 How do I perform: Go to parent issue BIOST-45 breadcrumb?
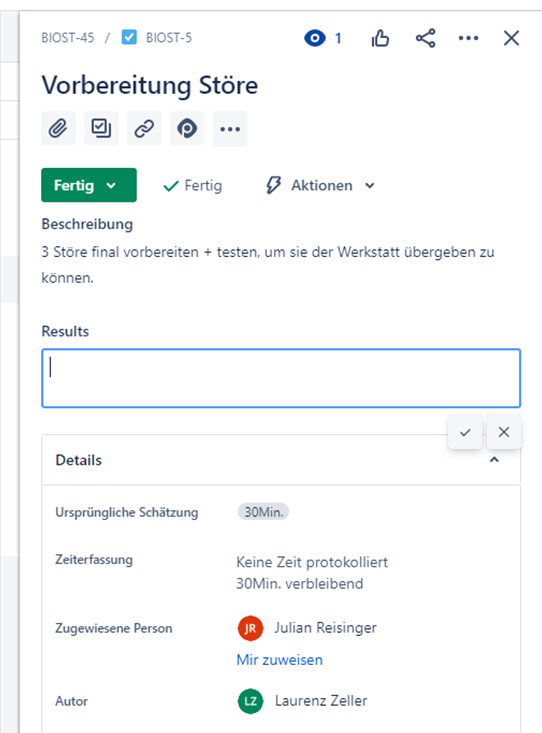(68, 37)
